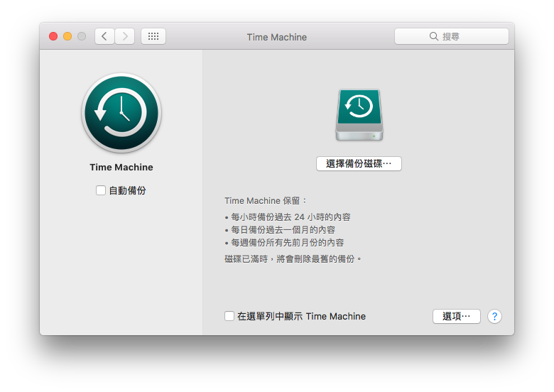The image size is (554, 392).
Task: Show all preferences with grid icon
Action: pos(153,36)
